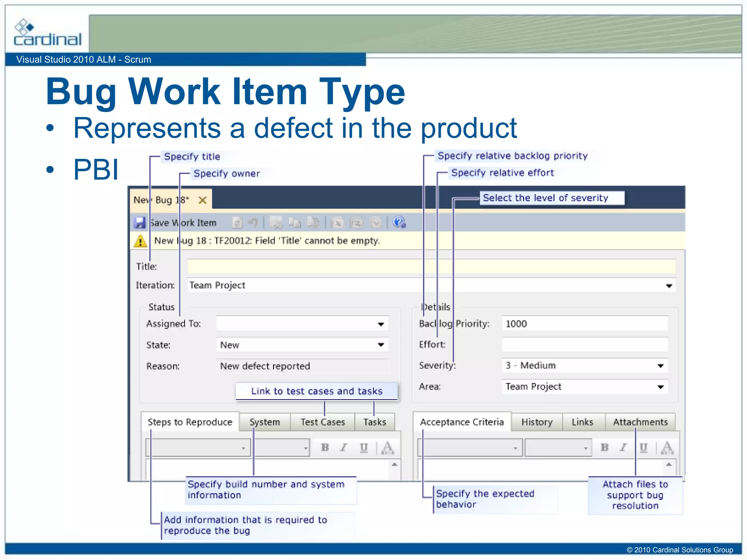747x560 pixels.
Task: Toggle Italic in Acceptance Criteria editor
Action: click(x=623, y=447)
